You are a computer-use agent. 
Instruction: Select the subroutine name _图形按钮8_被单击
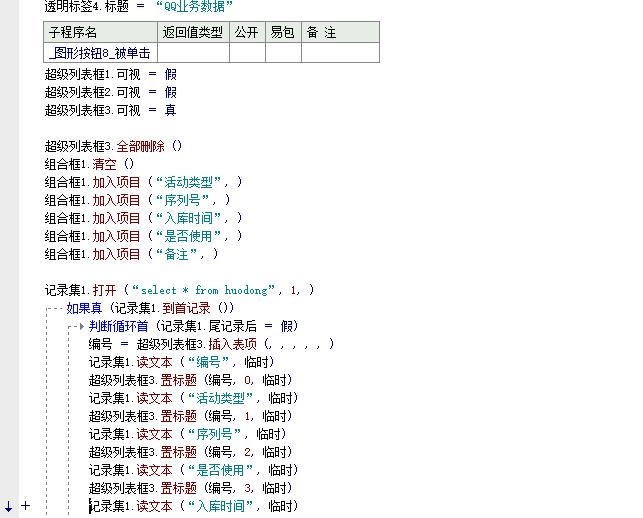[100, 53]
